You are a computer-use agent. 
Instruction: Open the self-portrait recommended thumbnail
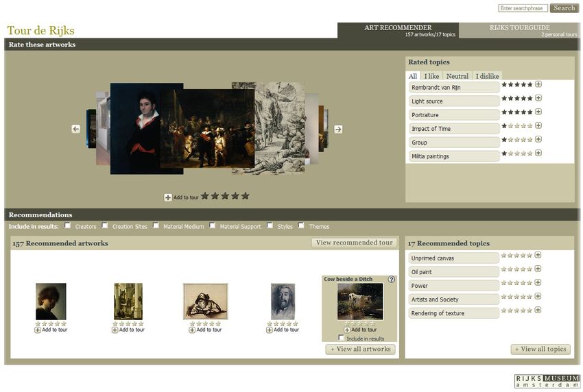click(51, 302)
